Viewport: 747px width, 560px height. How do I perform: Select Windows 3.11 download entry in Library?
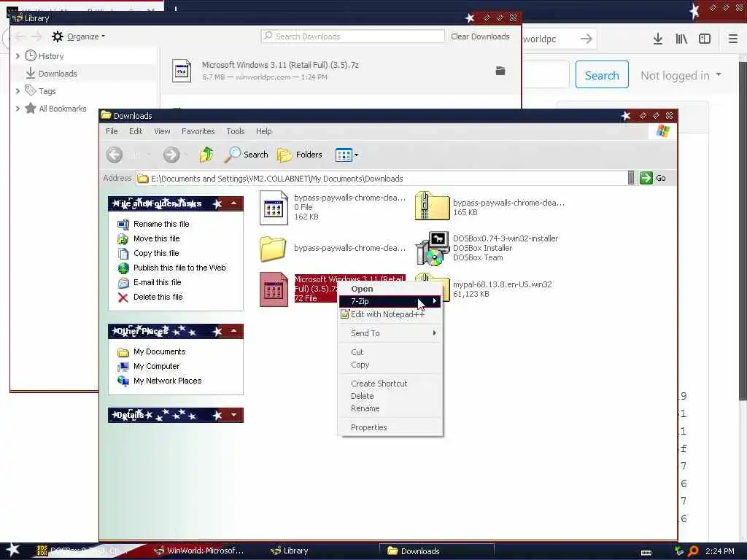pyautogui.click(x=340, y=71)
